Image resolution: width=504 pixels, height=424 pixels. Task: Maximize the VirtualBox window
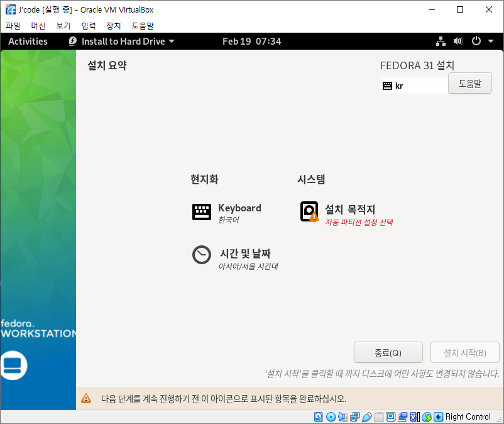460,9
